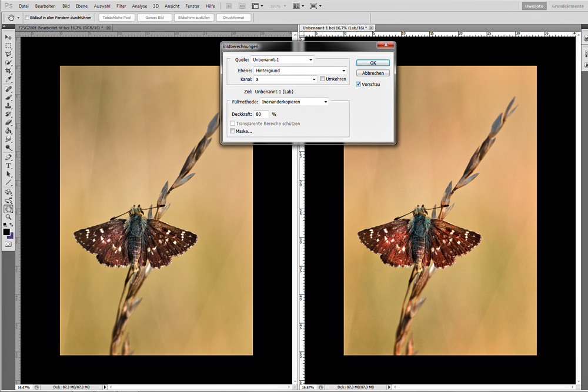588x392 pixels.
Task: Pick the Eyedropper tool
Action: click(9, 79)
